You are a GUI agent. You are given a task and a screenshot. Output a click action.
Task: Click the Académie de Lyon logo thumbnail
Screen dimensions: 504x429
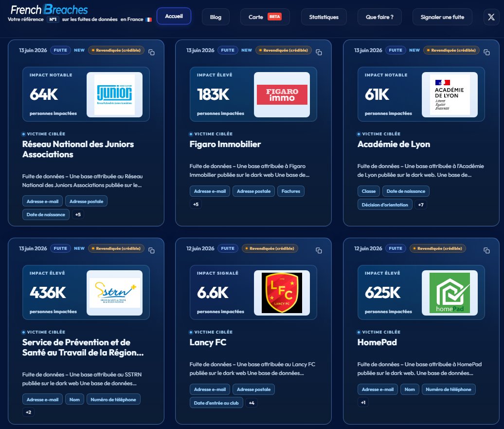click(450, 94)
